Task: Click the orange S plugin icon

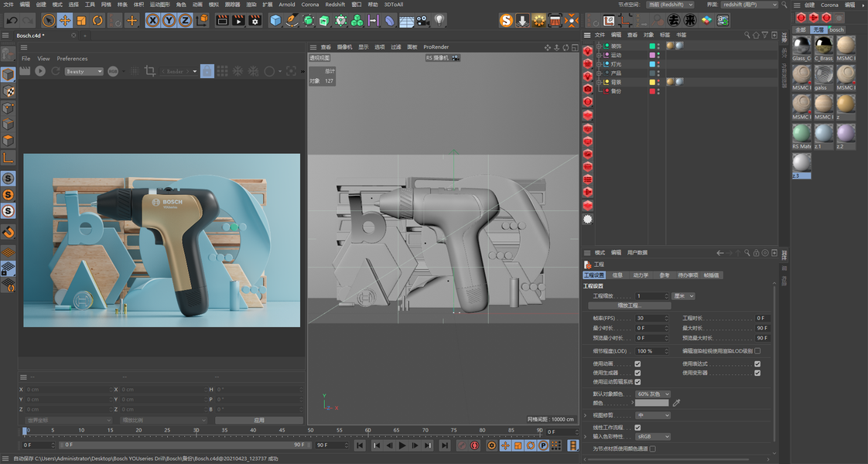Action: 506,20
